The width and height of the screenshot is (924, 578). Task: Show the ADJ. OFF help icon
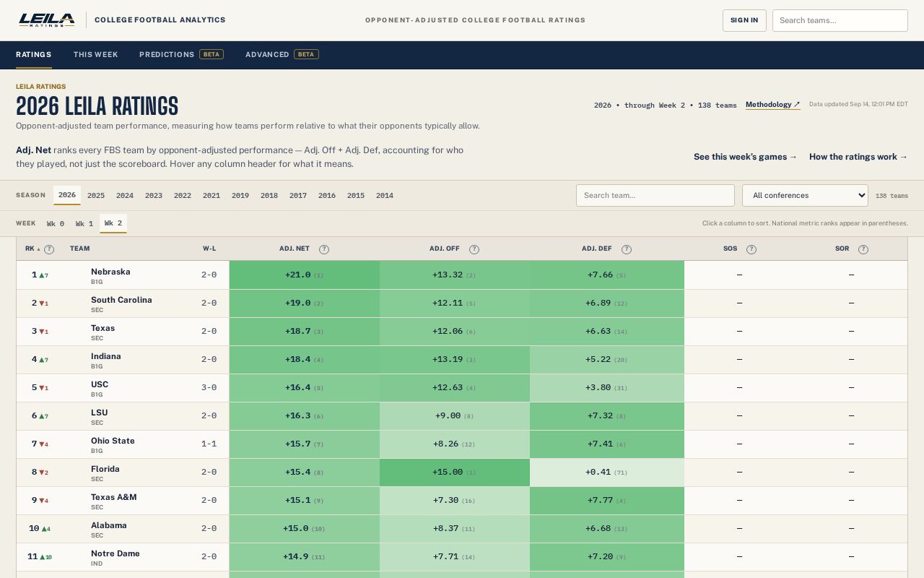pos(474,249)
